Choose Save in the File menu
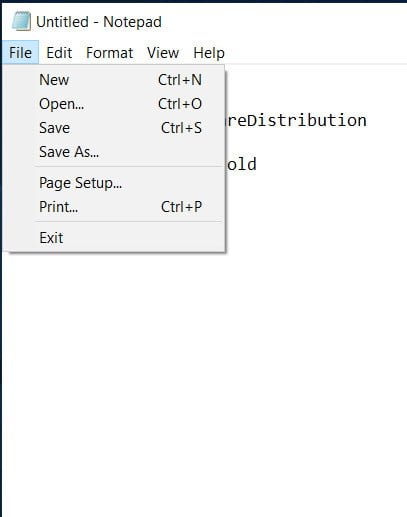The width and height of the screenshot is (407, 517). 115,128
